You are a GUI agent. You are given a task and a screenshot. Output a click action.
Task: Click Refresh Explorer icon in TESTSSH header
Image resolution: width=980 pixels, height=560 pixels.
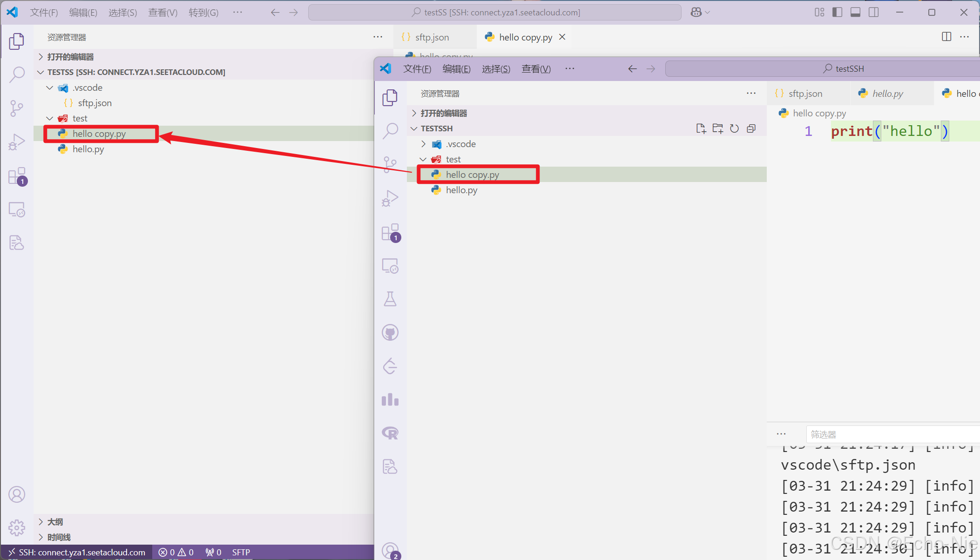pos(734,128)
